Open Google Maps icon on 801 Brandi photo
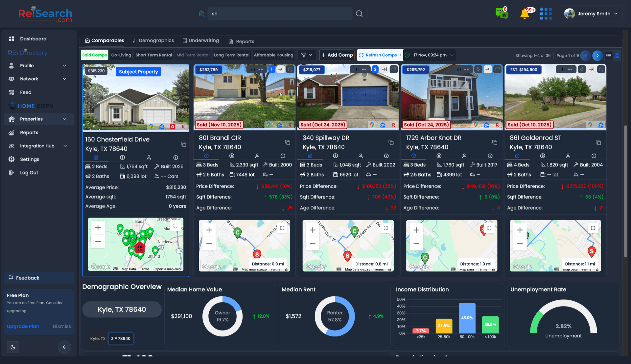 click(x=269, y=125)
